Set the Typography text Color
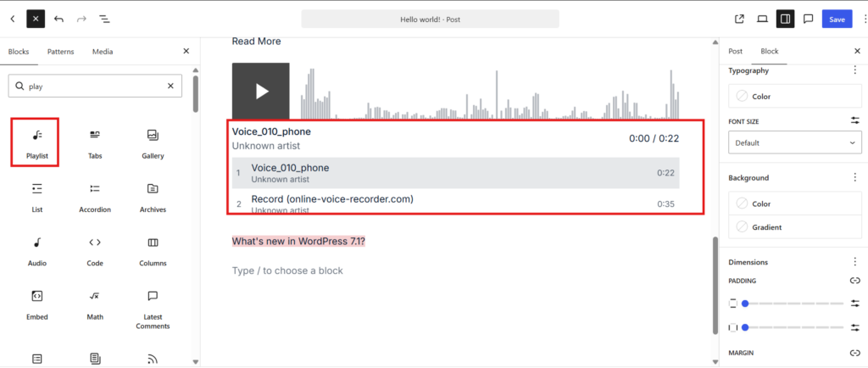 pyautogui.click(x=795, y=97)
